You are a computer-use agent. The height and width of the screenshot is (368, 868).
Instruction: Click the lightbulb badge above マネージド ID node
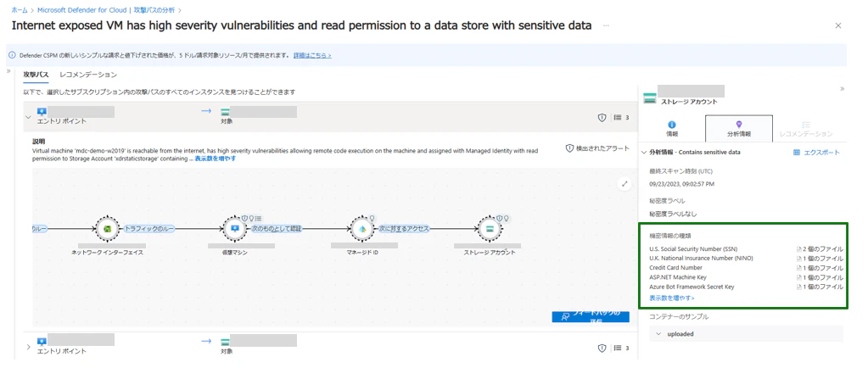coord(372,218)
